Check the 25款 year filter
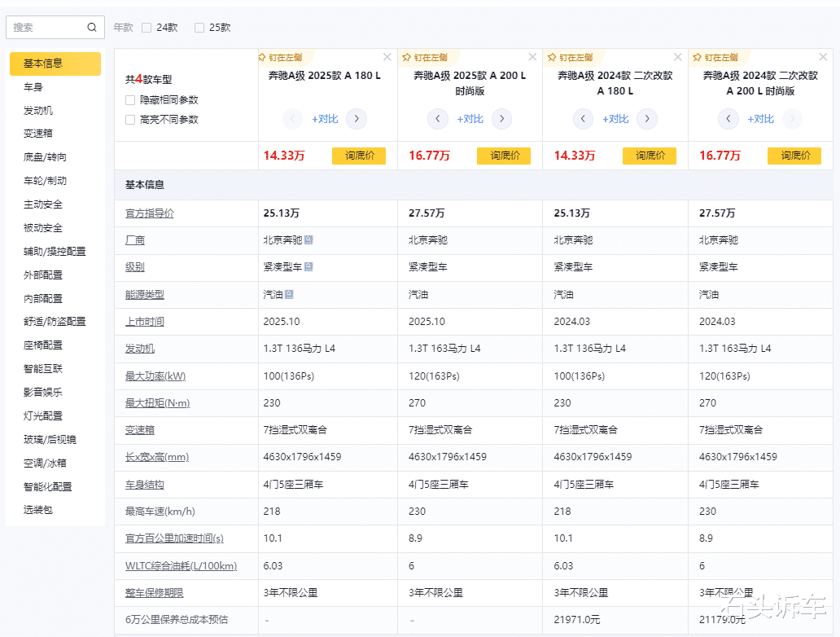This screenshot has height=637, width=840. point(199,28)
